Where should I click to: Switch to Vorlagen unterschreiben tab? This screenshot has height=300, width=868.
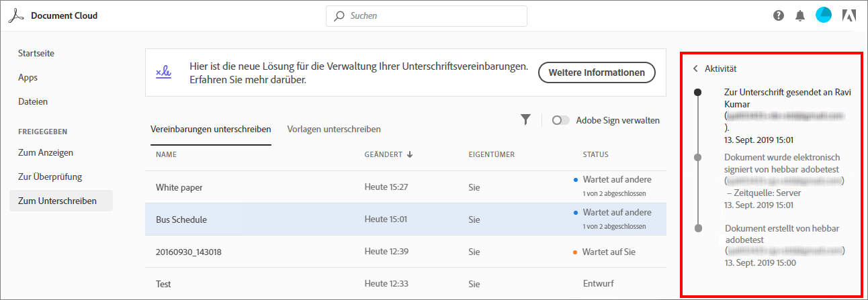pyautogui.click(x=334, y=129)
